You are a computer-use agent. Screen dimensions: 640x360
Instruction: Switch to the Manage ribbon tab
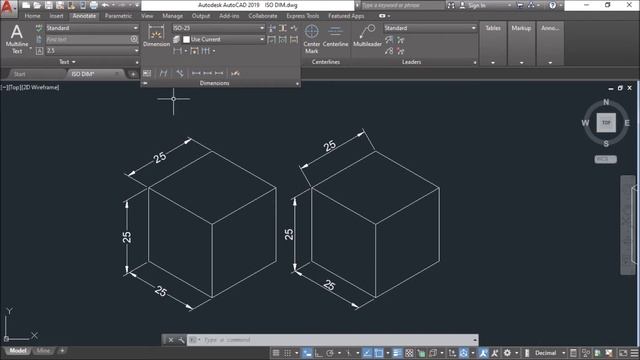[x=173, y=16]
